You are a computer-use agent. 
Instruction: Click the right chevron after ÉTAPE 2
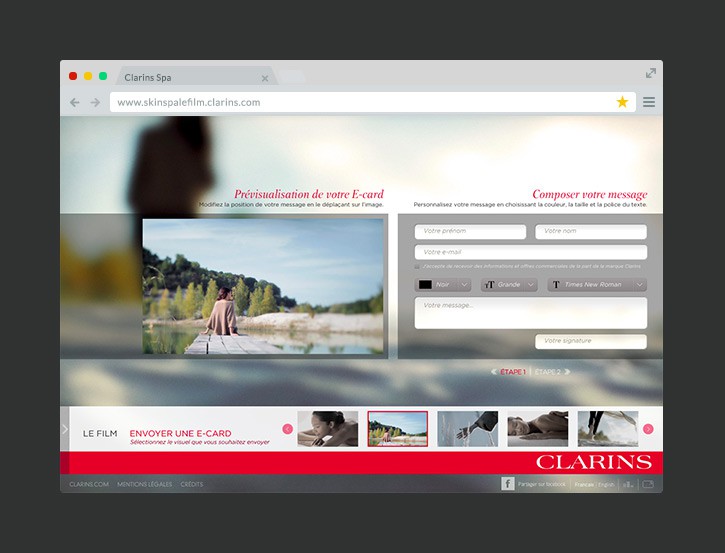pos(567,372)
